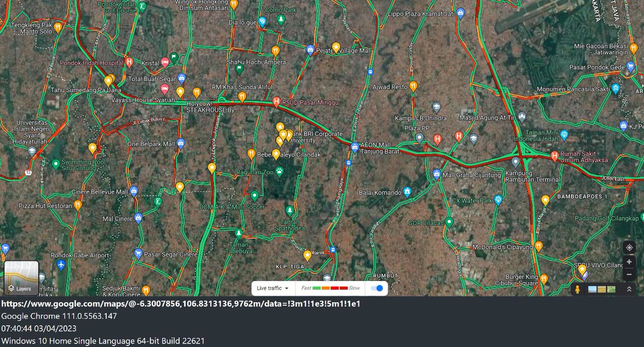
Task: Open the Layers map type thumbnail
Action: click(21, 278)
